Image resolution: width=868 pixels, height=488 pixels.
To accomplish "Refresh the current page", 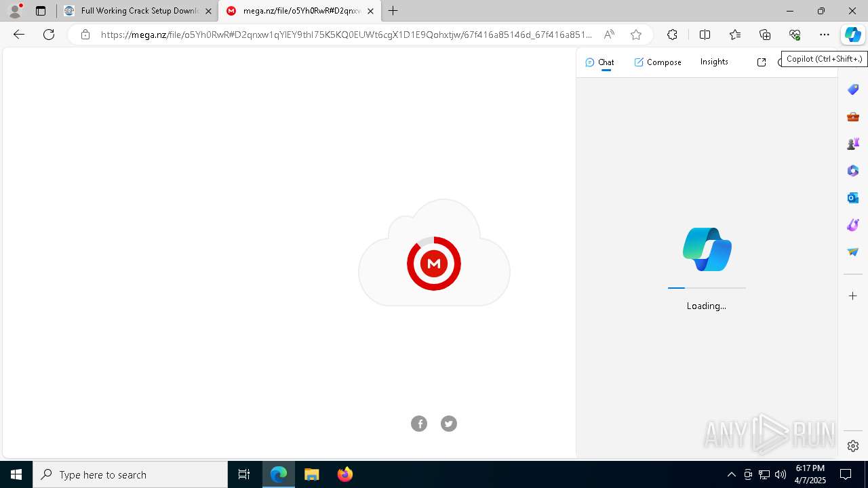I will 49,35.
